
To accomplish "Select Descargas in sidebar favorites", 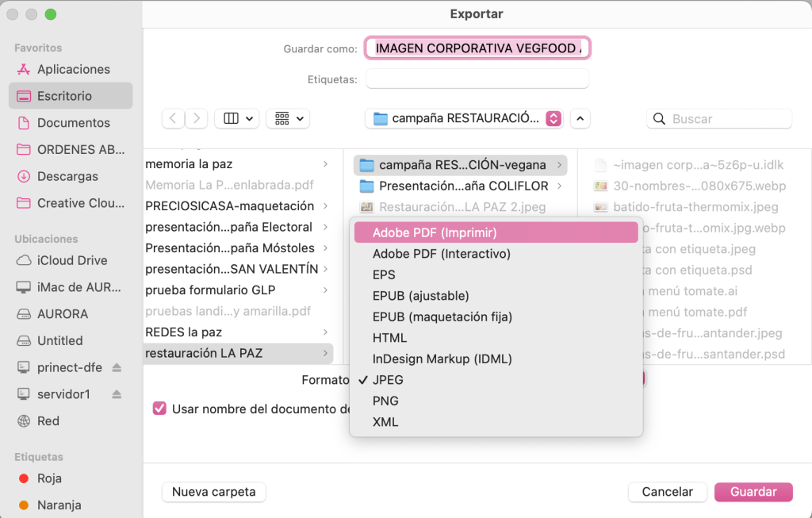I will pyautogui.click(x=67, y=176).
